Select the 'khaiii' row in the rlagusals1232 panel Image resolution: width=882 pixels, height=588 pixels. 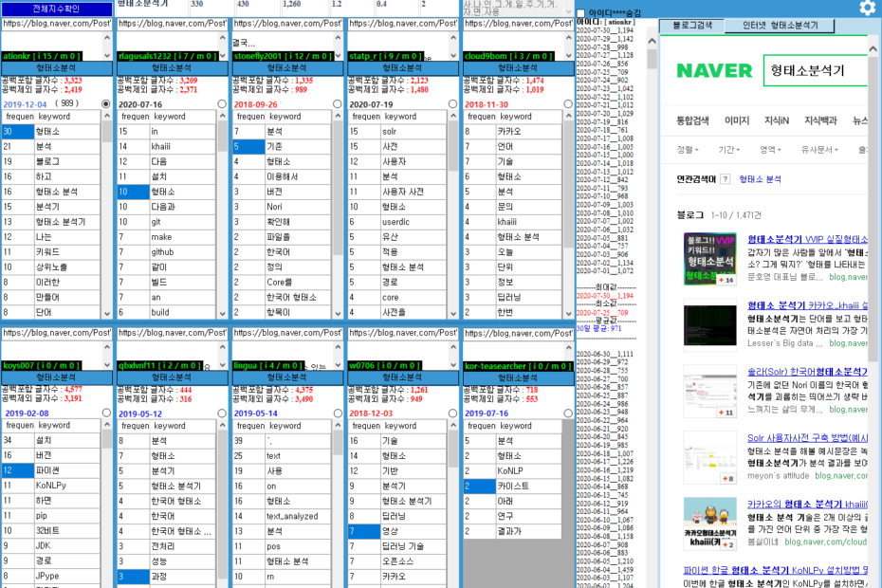click(x=166, y=146)
